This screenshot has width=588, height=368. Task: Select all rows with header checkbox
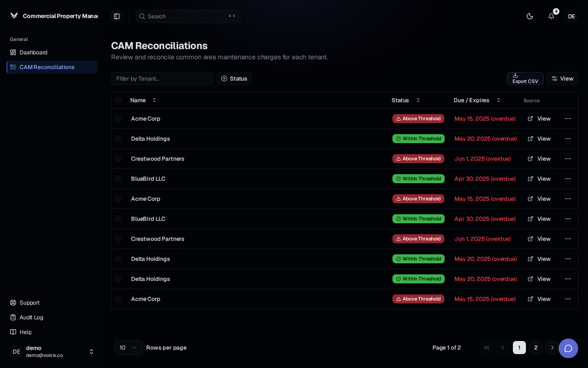[118, 100]
